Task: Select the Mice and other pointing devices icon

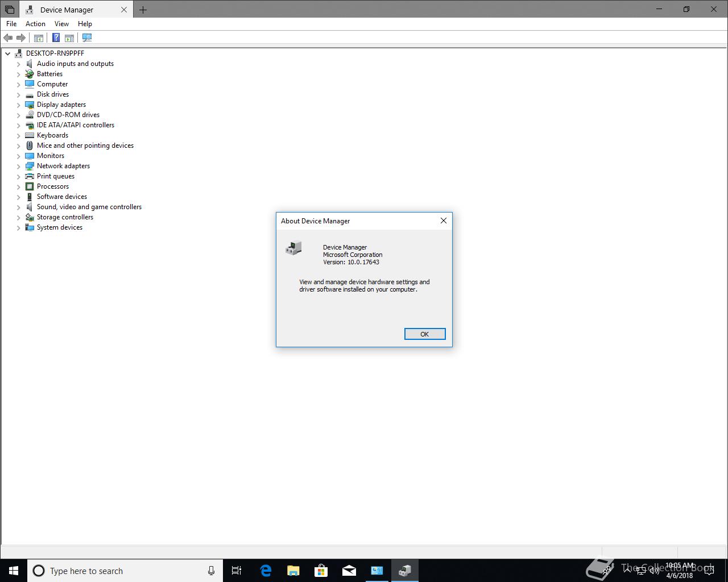Action: point(30,145)
